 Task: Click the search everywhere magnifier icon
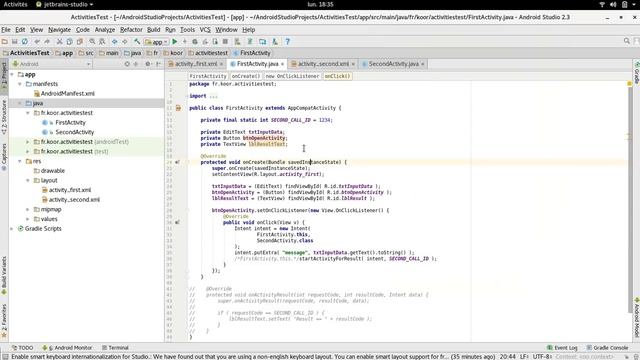[627, 41]
